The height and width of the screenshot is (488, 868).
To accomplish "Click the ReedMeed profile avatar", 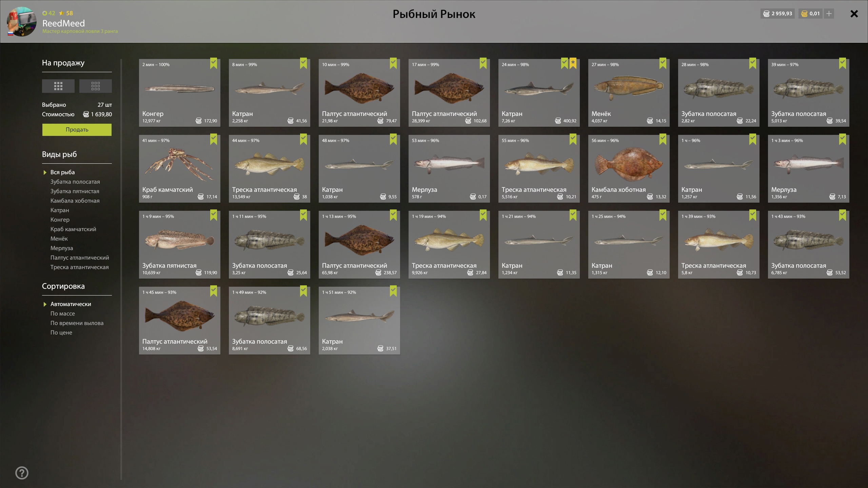I will point(22,21).
